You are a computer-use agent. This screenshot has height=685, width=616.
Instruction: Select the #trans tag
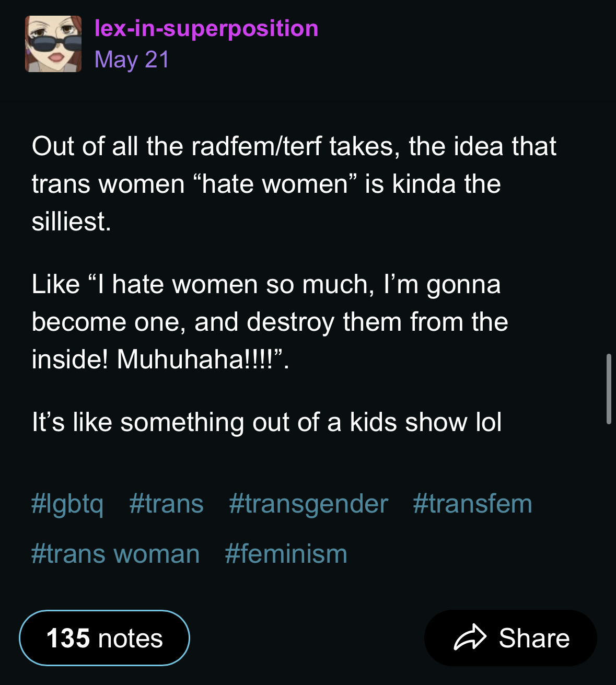[x=166, y=504]
